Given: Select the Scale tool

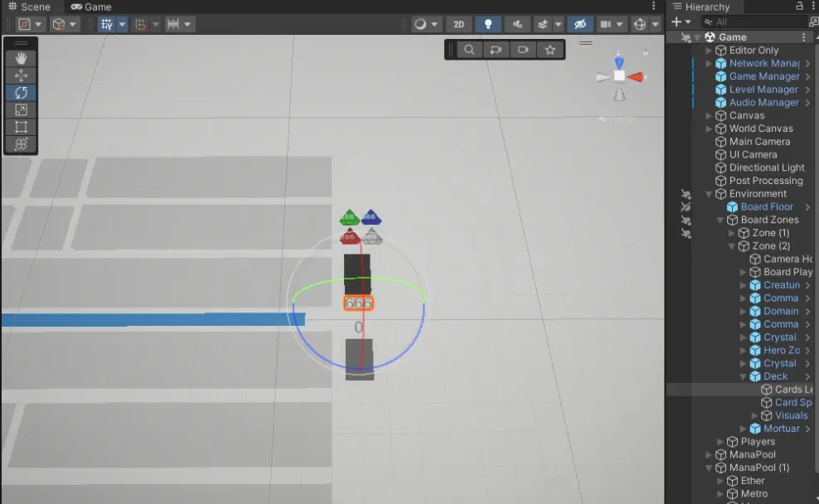Looking at the screenshot, I should pyautogui.click(x=21, y=109).
